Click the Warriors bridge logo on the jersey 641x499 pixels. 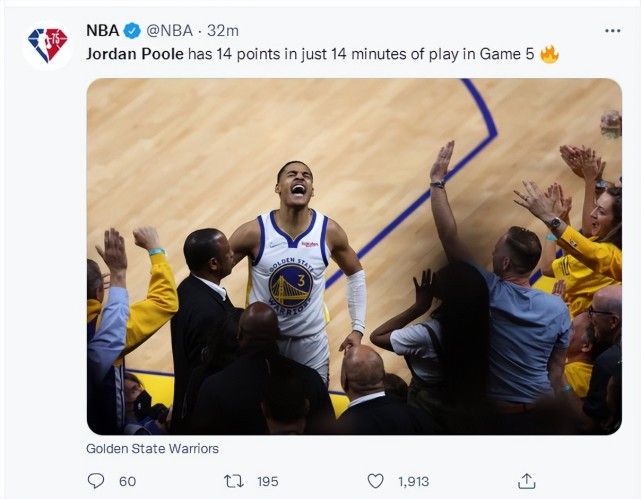pyautogui.click(x=290, y=286)
